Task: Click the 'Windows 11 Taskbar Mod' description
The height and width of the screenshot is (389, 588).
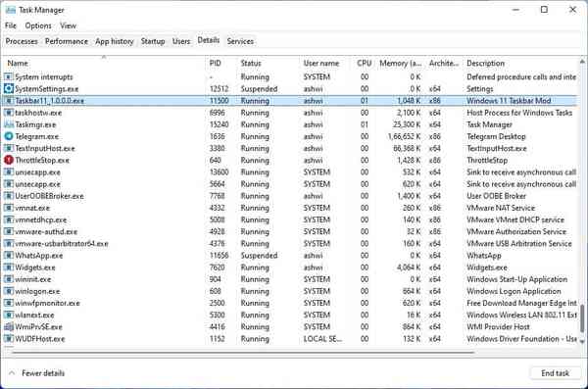Action: [509, 101]
